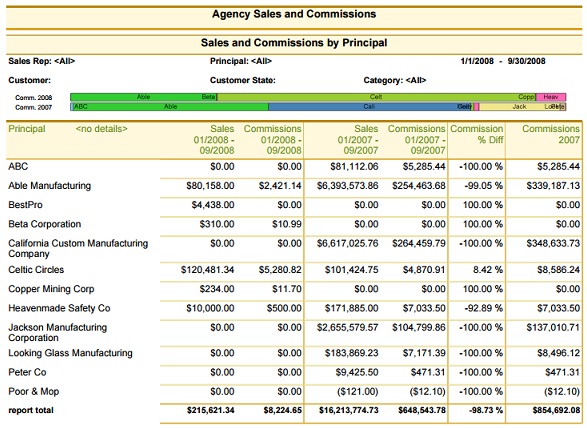Click the Sales 01/2008 - 09/2008 header

214,140
